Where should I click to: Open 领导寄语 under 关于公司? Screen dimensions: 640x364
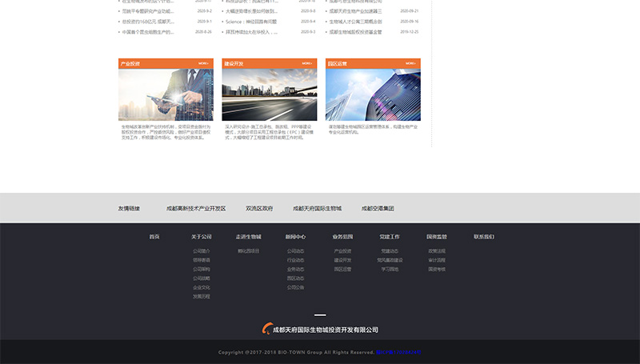point(202,260)
